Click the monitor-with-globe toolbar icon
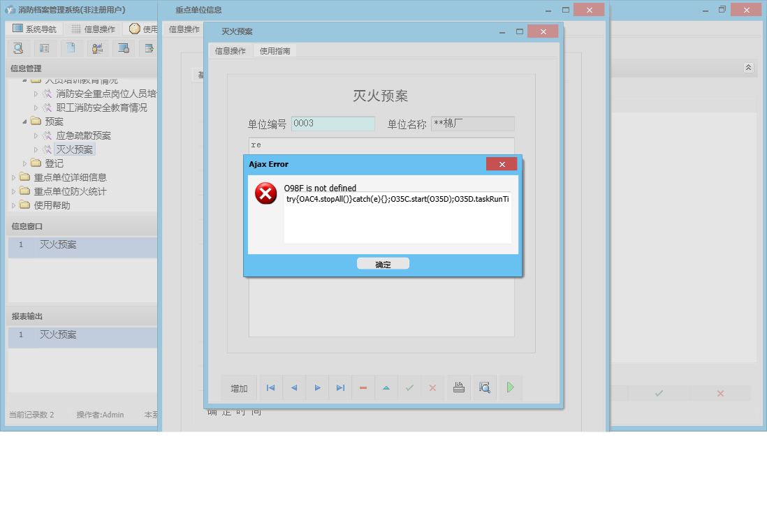Viewport: 767px width, 532px height. pyautogui.click(x=123, y=47)
